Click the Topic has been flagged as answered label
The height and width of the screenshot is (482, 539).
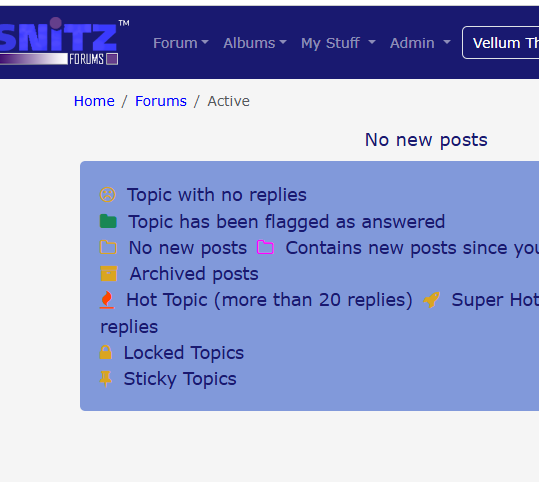point(287,222)
